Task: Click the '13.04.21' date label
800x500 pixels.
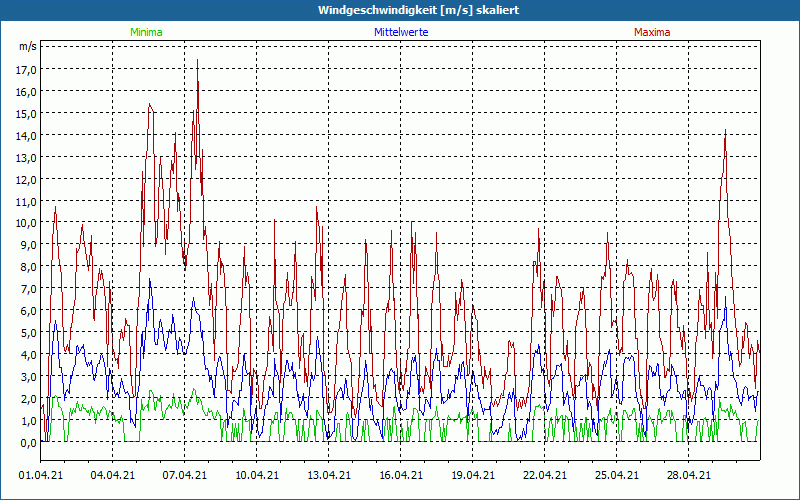Action: [329, 475]
